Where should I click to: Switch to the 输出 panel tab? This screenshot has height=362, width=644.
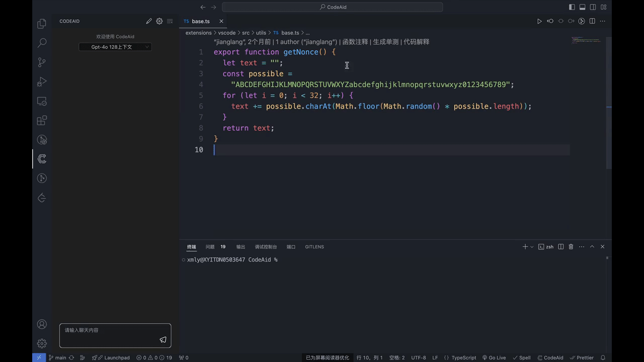pos(240,247)
